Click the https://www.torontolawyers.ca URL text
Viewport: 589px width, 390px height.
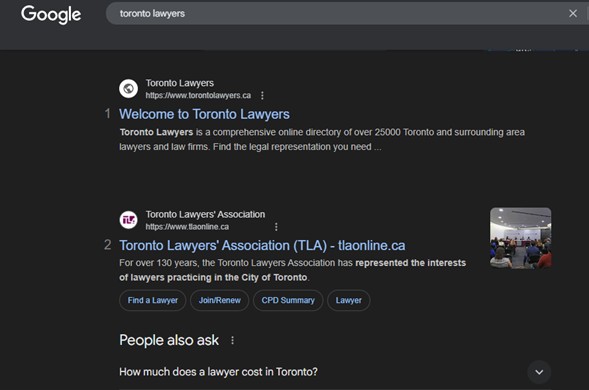198,95
